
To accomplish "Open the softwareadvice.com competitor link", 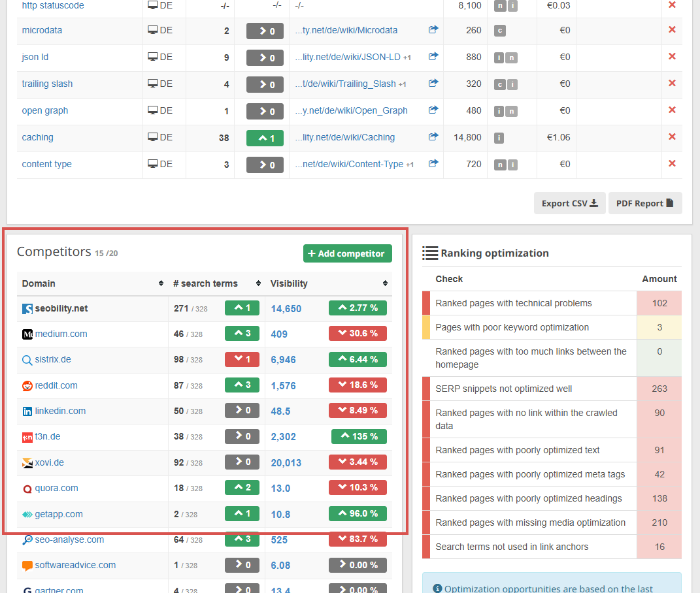I will pos(75,565).
